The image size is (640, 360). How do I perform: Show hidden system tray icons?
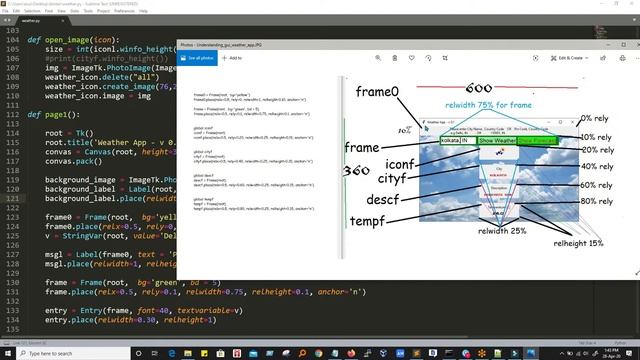point(562,353)
